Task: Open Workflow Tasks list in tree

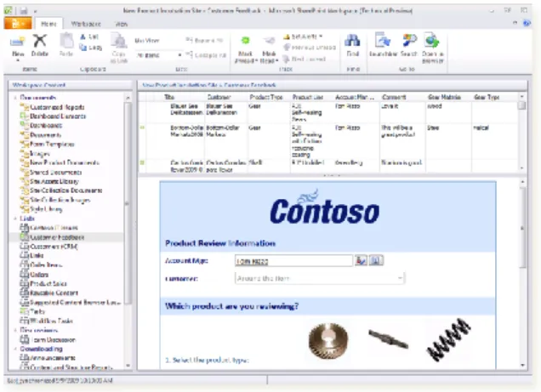Action: pos(51,321)
